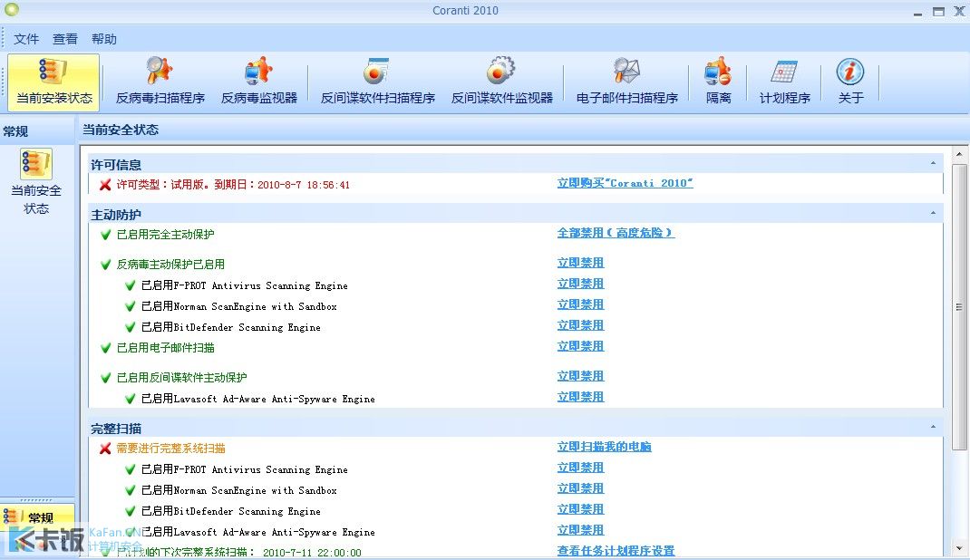
Task: Click 全部禁用（高度危险）link
Action: [616, 232]
